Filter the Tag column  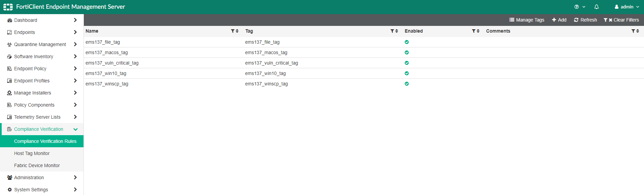click(x=392, y=31)
